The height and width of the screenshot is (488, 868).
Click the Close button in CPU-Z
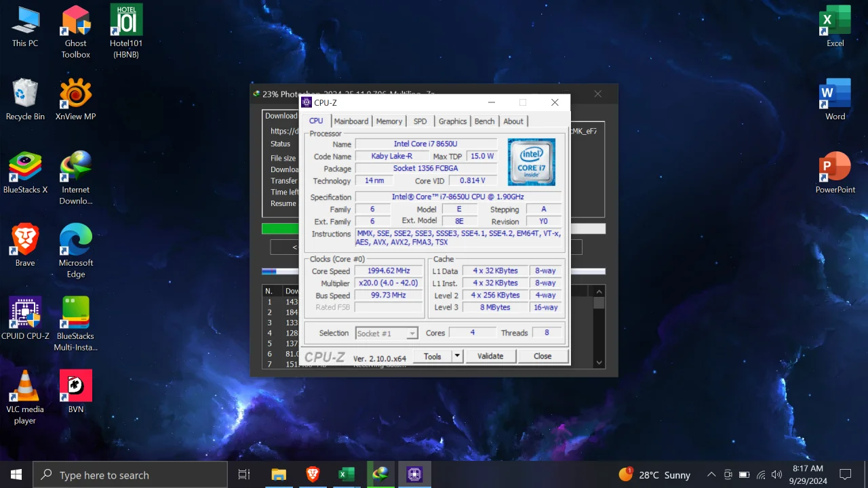(x=542, y=356)
